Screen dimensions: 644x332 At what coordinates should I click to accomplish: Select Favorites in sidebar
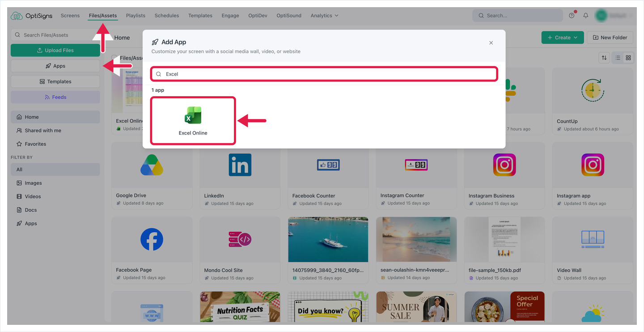click(55, 144)
